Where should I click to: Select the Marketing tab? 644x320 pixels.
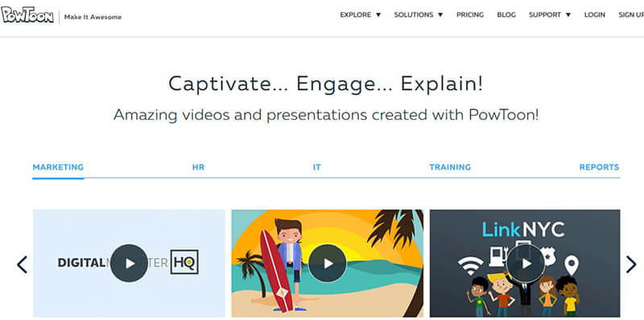pyautogui.click(x=58, y=167)
